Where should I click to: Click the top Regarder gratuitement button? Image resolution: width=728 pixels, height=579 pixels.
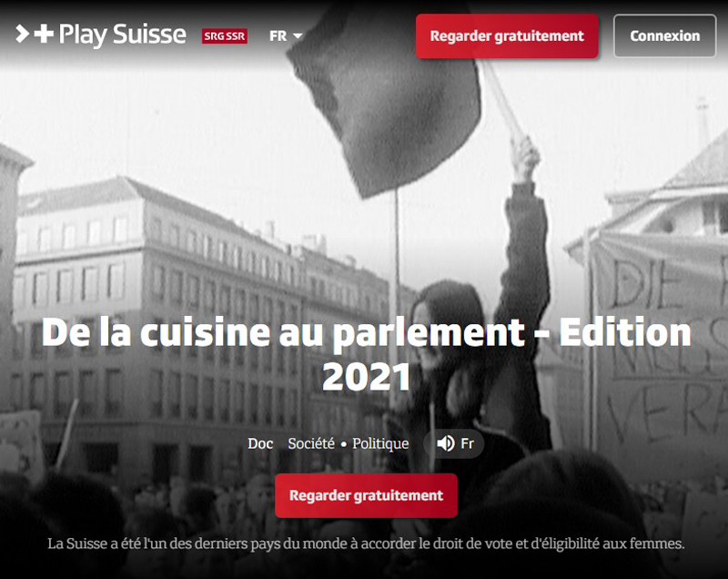tap(507, 36)
